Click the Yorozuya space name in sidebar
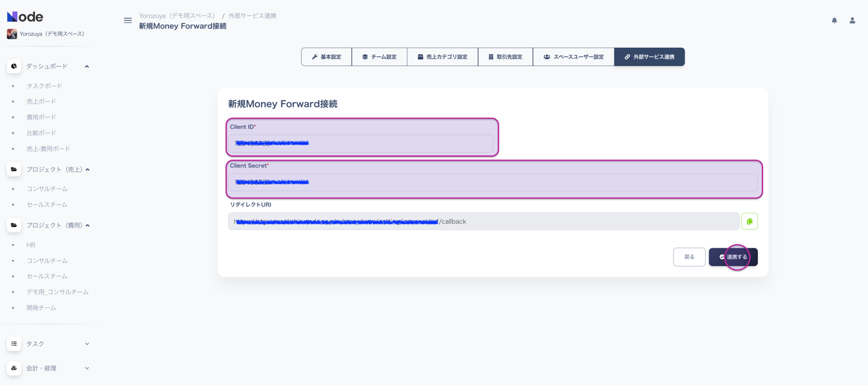868x385 pixels. (x=52, y=34)
